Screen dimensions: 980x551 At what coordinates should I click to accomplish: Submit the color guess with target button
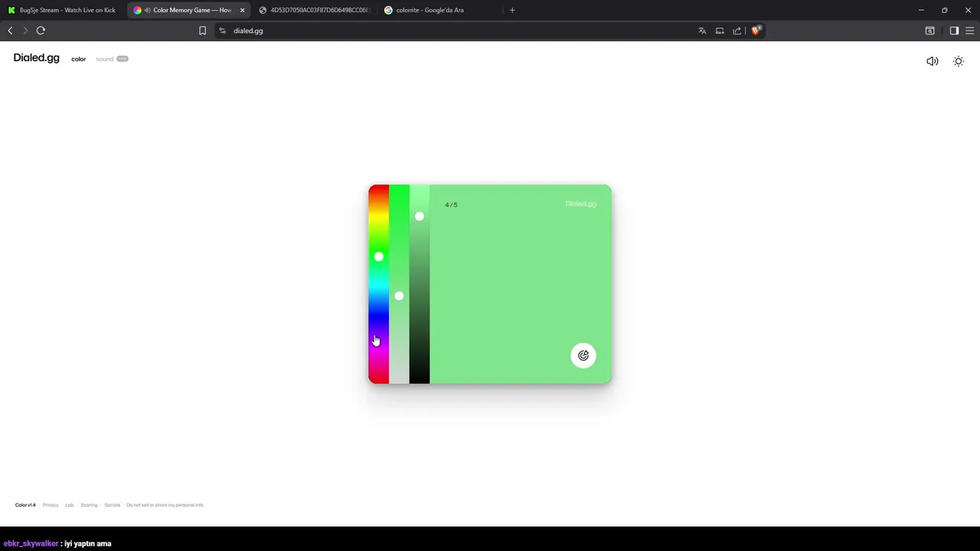pos(583,355)
